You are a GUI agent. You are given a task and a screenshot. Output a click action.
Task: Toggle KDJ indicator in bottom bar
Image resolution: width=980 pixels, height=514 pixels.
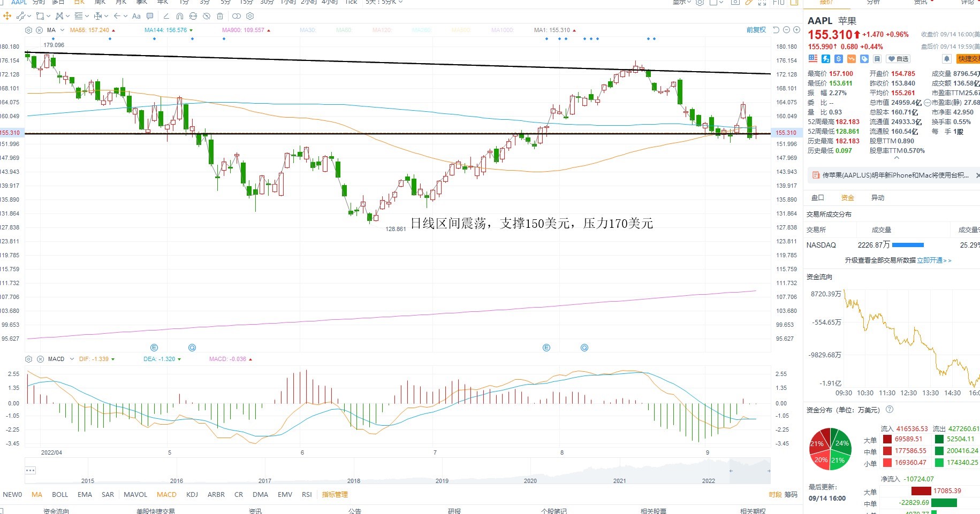pyautogui.click(x=192, y=495)
